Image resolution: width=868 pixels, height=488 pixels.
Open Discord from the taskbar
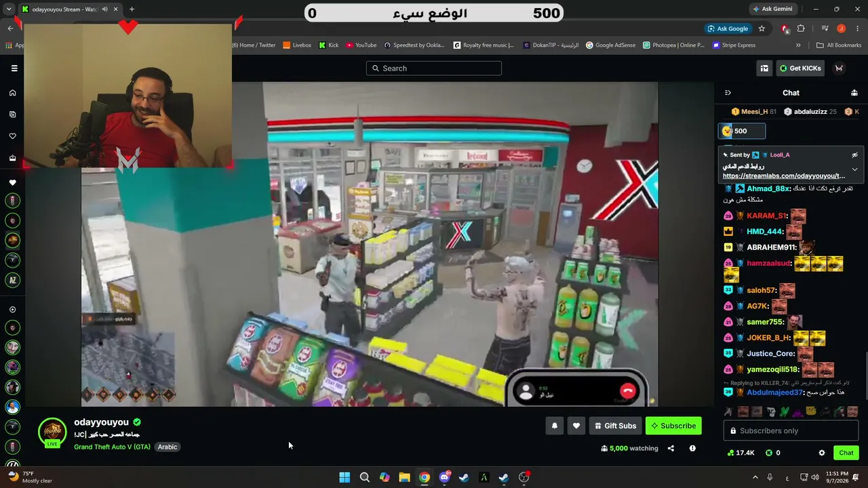[x=444, y=477]
